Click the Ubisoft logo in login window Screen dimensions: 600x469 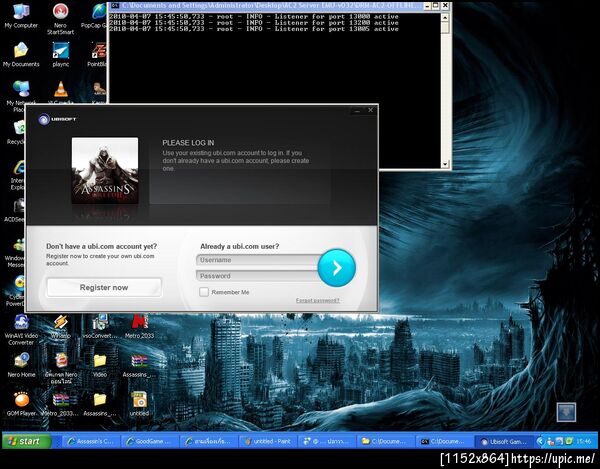pyautogui.click(x=57, y=119)
